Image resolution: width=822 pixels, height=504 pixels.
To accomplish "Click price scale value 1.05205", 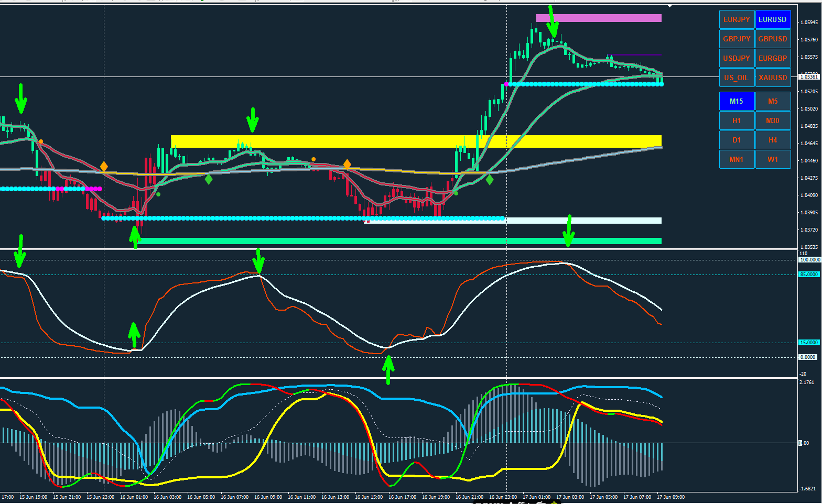I will [x=809, y=92].
